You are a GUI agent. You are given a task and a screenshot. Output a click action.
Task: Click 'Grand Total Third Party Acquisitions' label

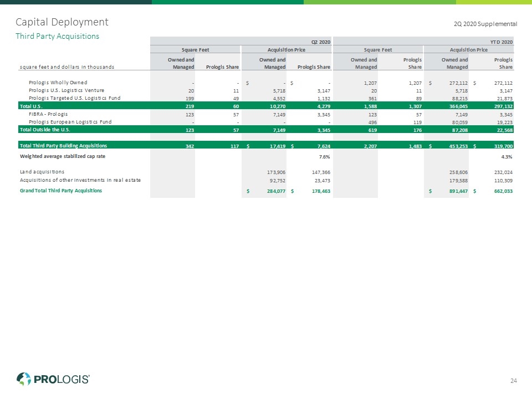[x=61, y=191]
